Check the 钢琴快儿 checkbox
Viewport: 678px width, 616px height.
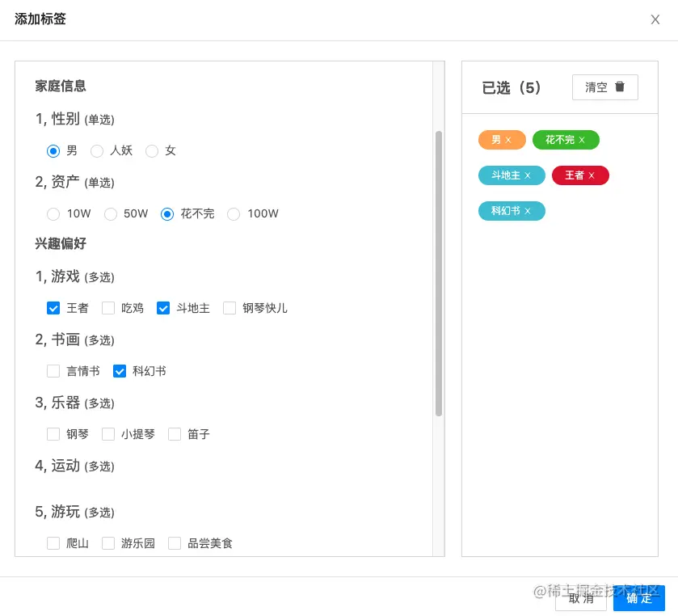[x=230, y=309]
